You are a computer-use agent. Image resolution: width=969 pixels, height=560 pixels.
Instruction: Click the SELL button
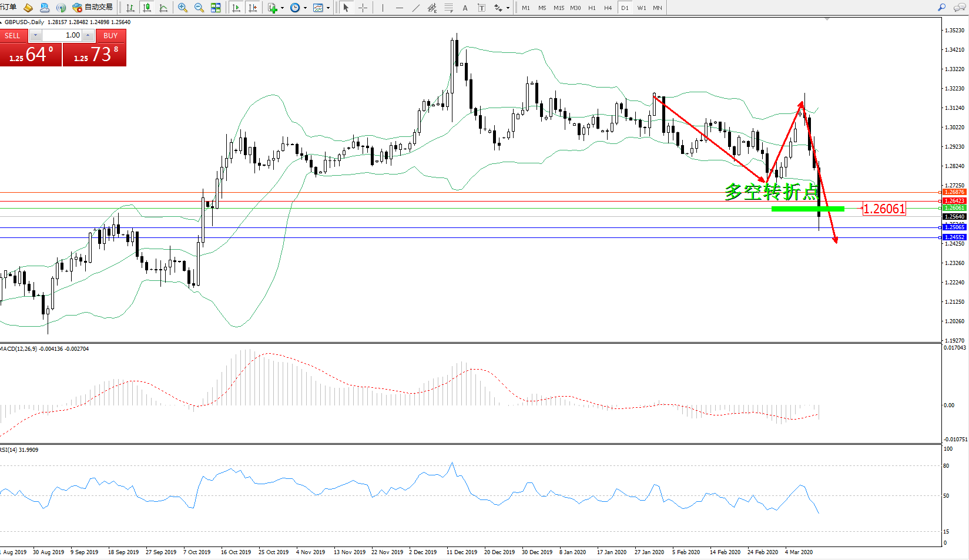[13, 35]
